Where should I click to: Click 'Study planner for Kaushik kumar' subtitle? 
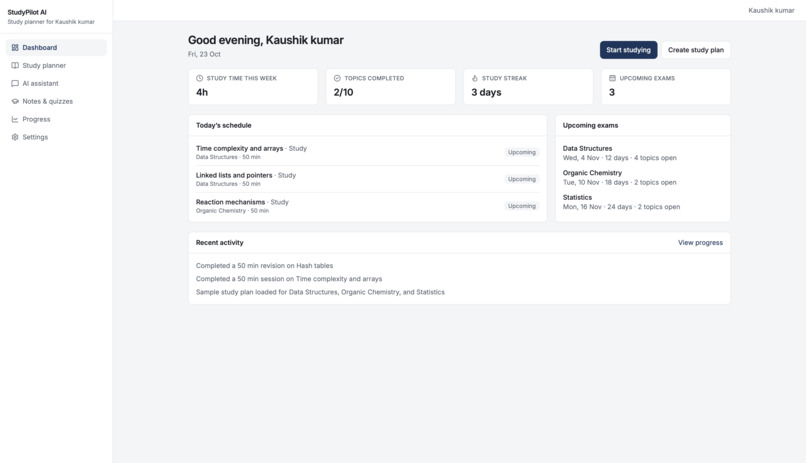(x=51, y=22)
